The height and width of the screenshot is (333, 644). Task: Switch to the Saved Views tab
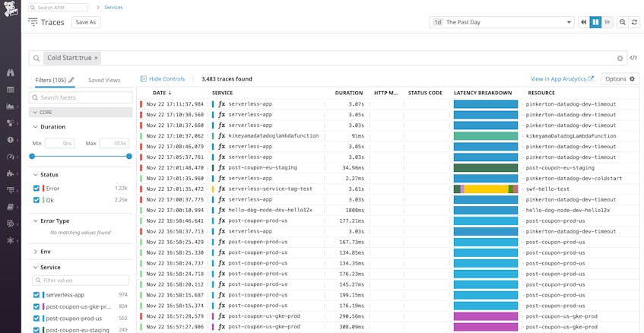[x=104, y=80]
